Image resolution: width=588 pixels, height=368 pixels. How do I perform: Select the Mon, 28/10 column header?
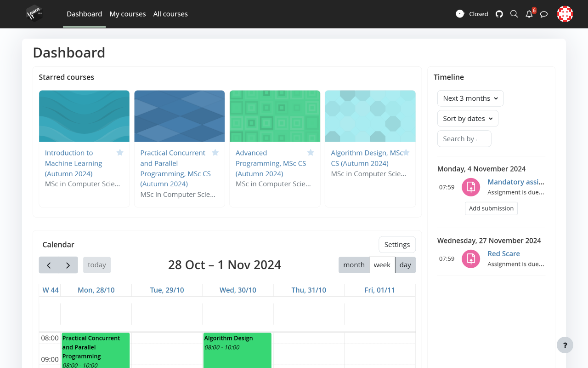(96, 290)
